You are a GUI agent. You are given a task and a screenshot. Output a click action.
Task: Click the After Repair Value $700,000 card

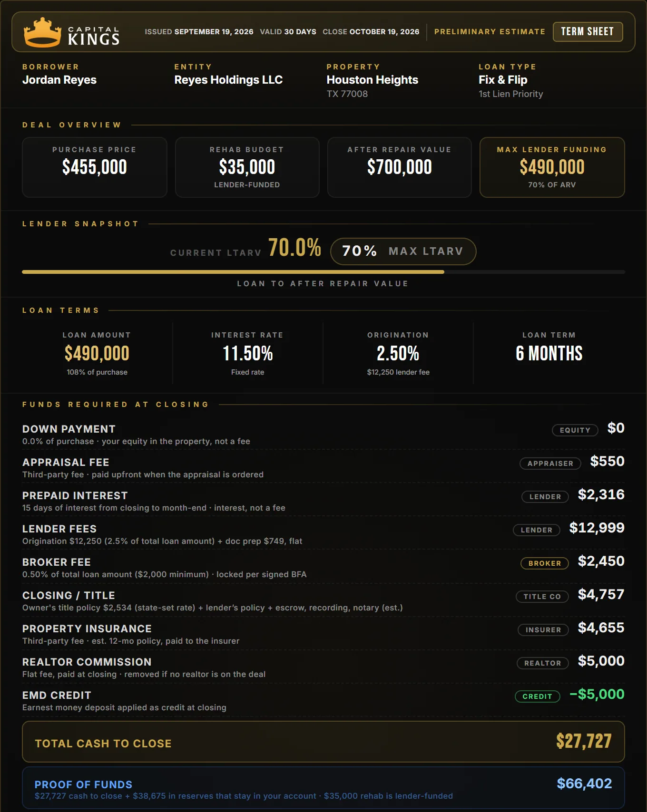click(x=400, y=167)
